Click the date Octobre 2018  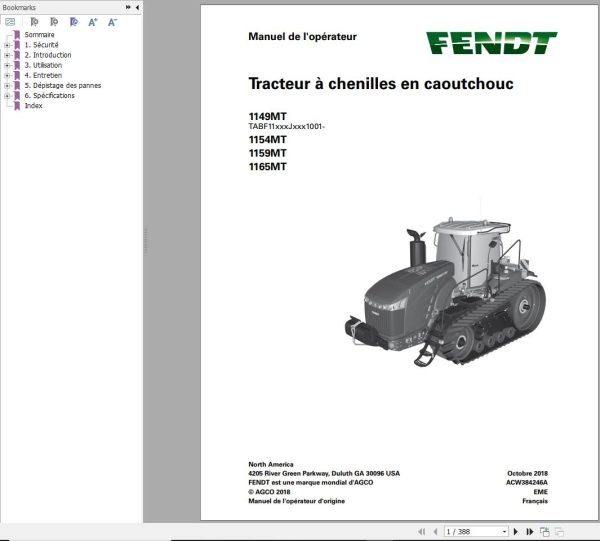(x=527, y=474)
